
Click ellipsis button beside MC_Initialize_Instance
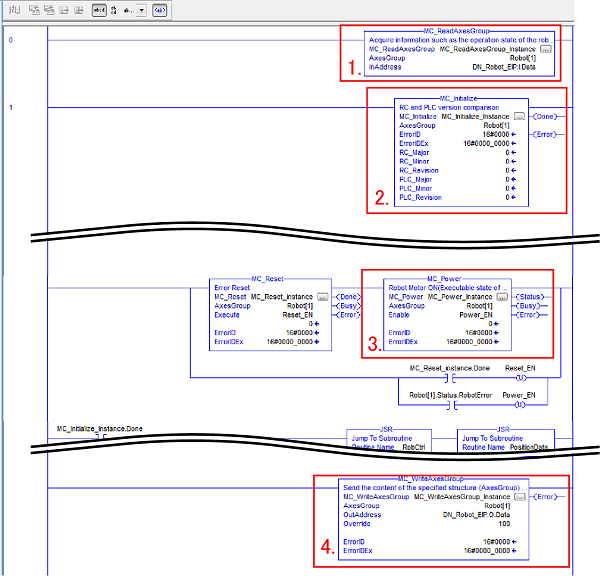pyautogui.click(x=519, y=117)
